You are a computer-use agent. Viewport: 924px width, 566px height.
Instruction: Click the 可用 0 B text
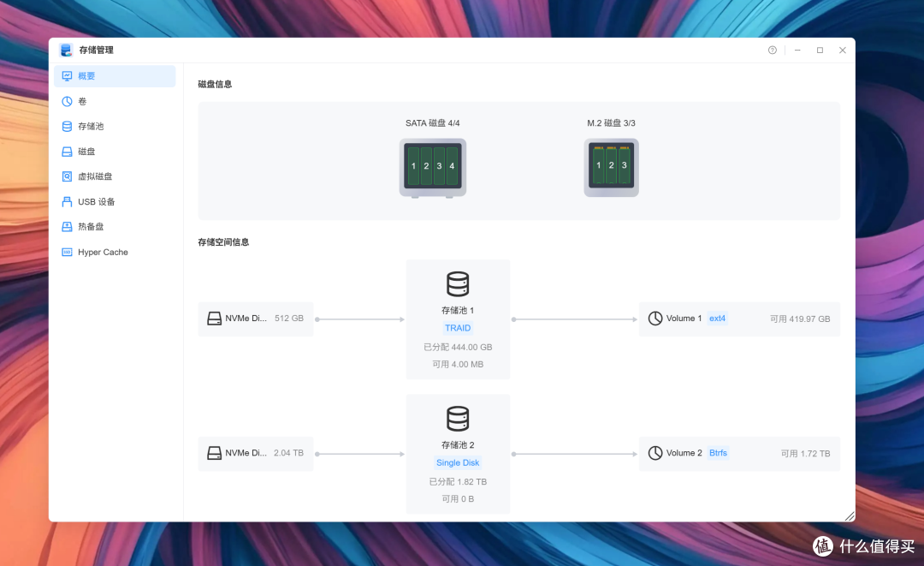(x=458, y=499)
